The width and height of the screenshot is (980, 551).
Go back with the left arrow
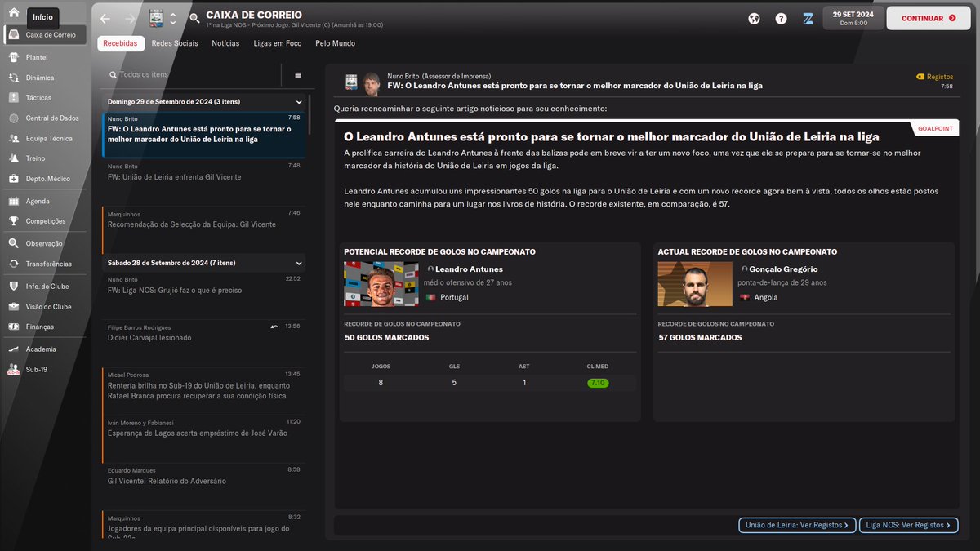click(x=105, y=18)
